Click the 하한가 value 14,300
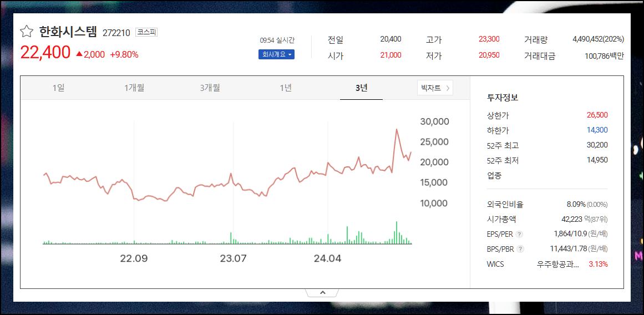The width and height of the screenshot is (644, 315). coord(597,130)
